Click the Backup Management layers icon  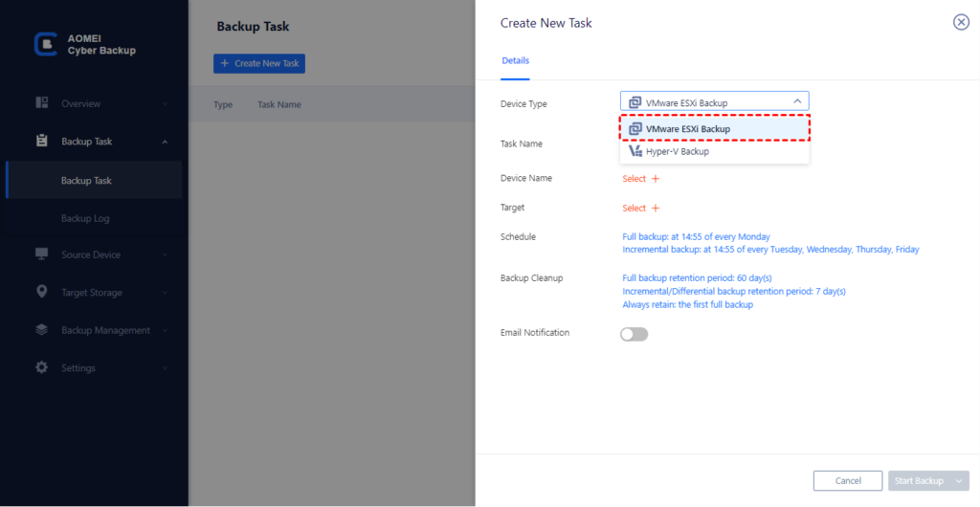(x=42, y=330)
